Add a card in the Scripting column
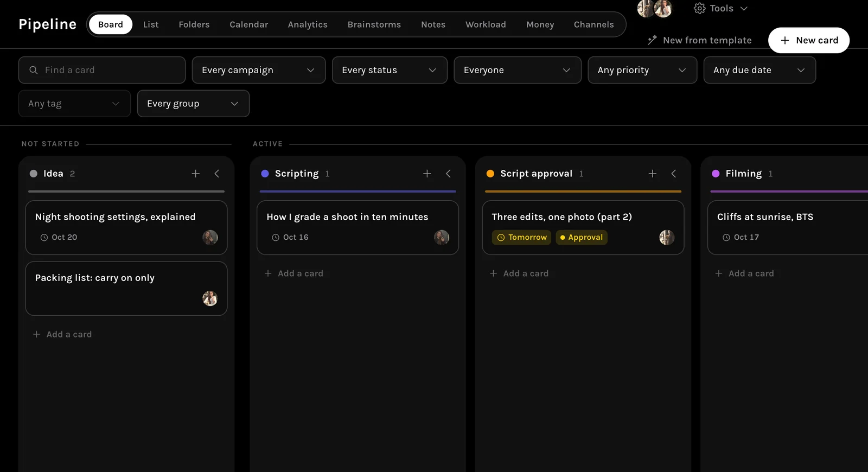The image size is (868, 472). click(293, 273)
